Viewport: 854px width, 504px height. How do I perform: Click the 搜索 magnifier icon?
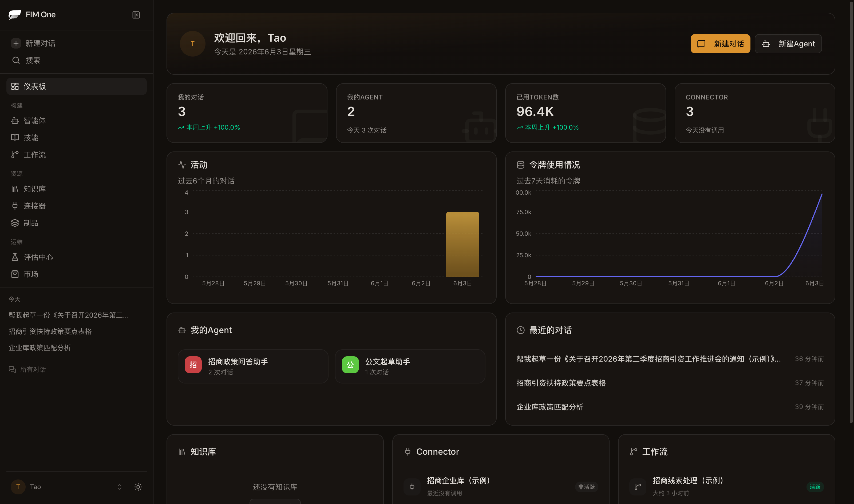pyautogui.click(x=16, y=60)
